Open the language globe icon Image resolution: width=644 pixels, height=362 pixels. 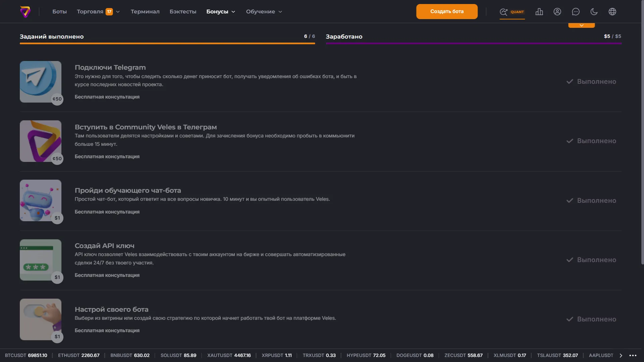612,12
